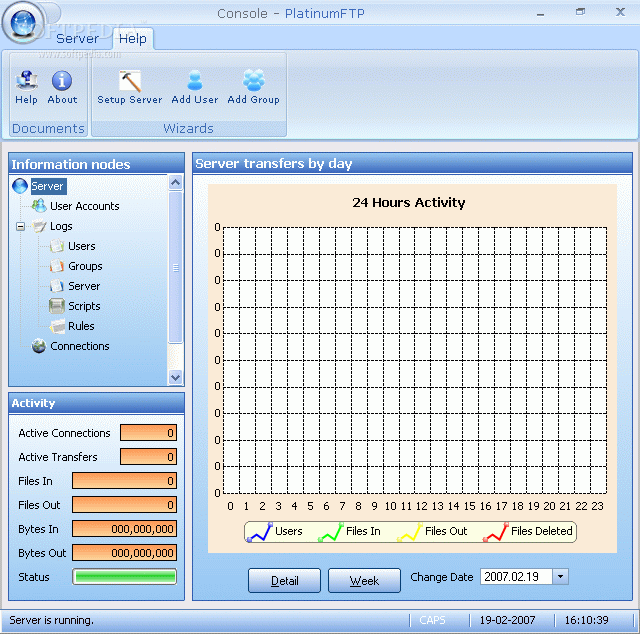Open the PlatinumFTP globe application button
Image resolution: width=640 pixels, height=634 pixels.
click(23, 22)
